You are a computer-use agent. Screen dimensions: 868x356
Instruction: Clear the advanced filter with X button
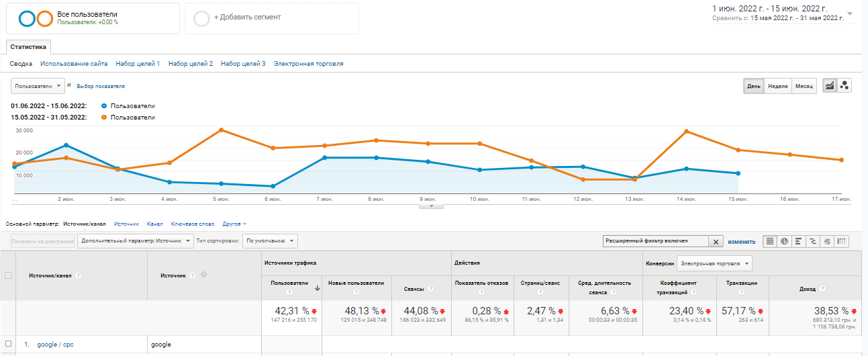716,242
